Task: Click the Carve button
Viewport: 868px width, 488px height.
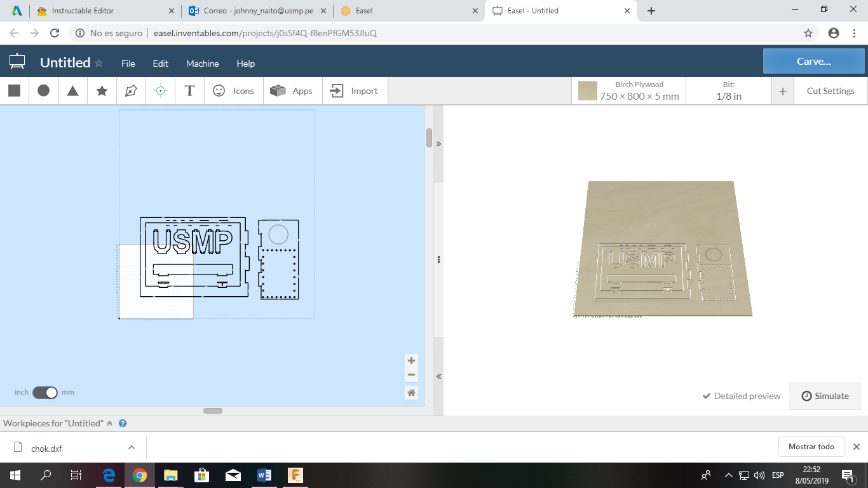Action: 814,62
